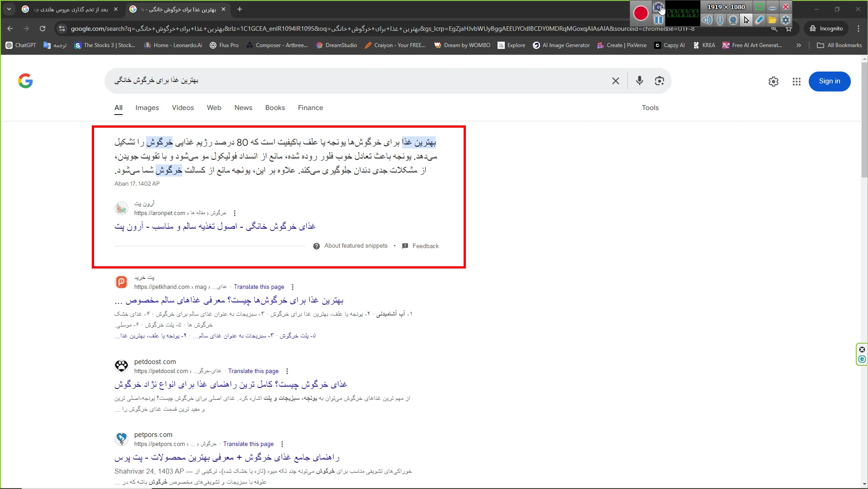This screenshot has width=868, height=489.
Task: Toggle recorder system audio speaker
Action: tap(707, 20)
